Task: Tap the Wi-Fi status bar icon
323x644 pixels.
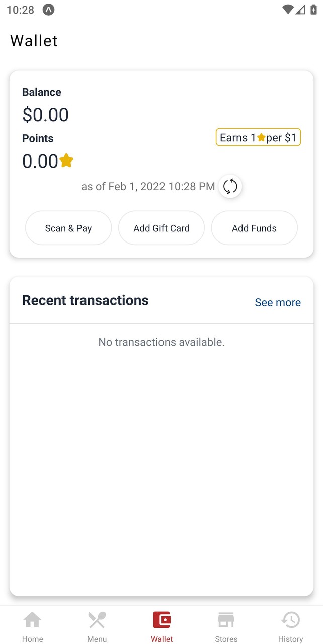Action: pyautogui.click(x=288, y=10)
